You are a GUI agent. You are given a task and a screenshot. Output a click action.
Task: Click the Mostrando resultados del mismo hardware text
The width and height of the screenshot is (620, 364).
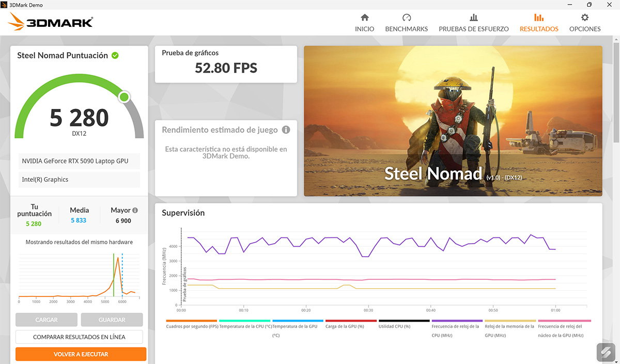[x=79, y=242]
